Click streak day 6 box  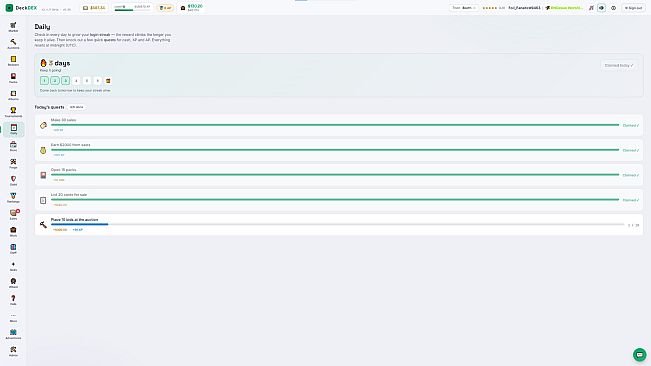(x=98, y=81)
